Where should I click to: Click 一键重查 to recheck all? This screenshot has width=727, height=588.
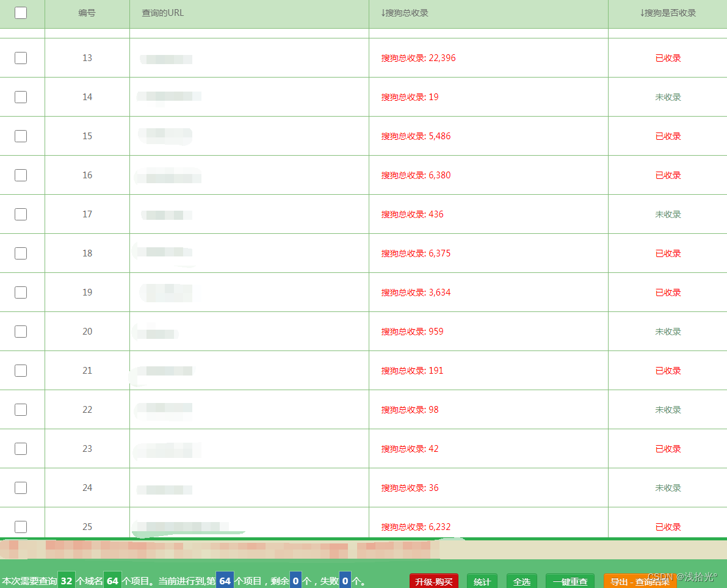570,581
